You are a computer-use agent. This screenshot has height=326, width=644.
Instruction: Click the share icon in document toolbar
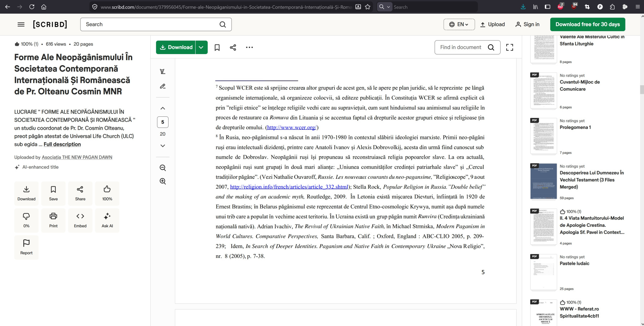(x=233, y=47)
